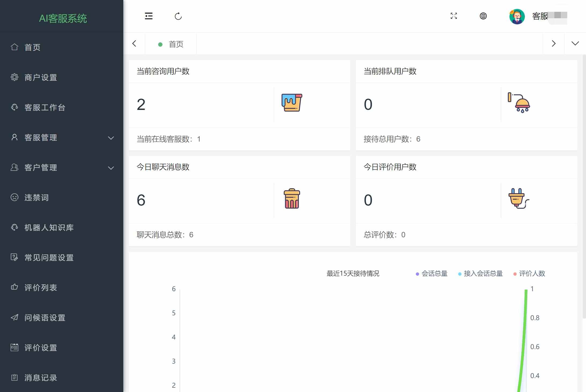This screenshot has height=392, width=586.
Task: Click the trash bin icon in 今日聊天消息数
Action: coord(292,198)
